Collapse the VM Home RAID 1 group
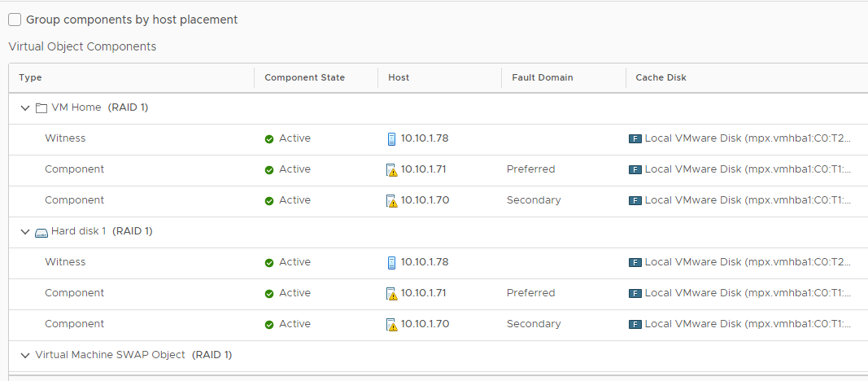Image resolution: width=868 pixels, height=381 pixels. [x=24, y=107]
